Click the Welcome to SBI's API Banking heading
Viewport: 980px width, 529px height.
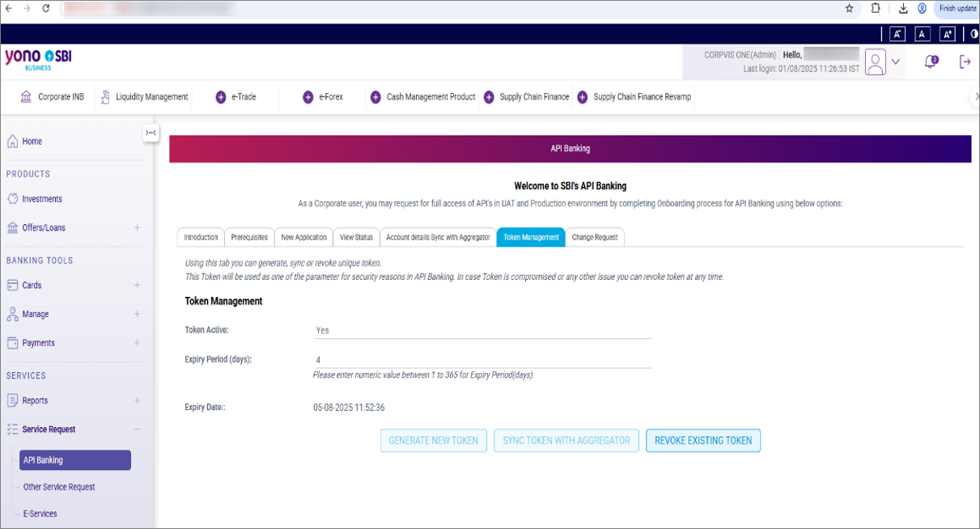571,186
